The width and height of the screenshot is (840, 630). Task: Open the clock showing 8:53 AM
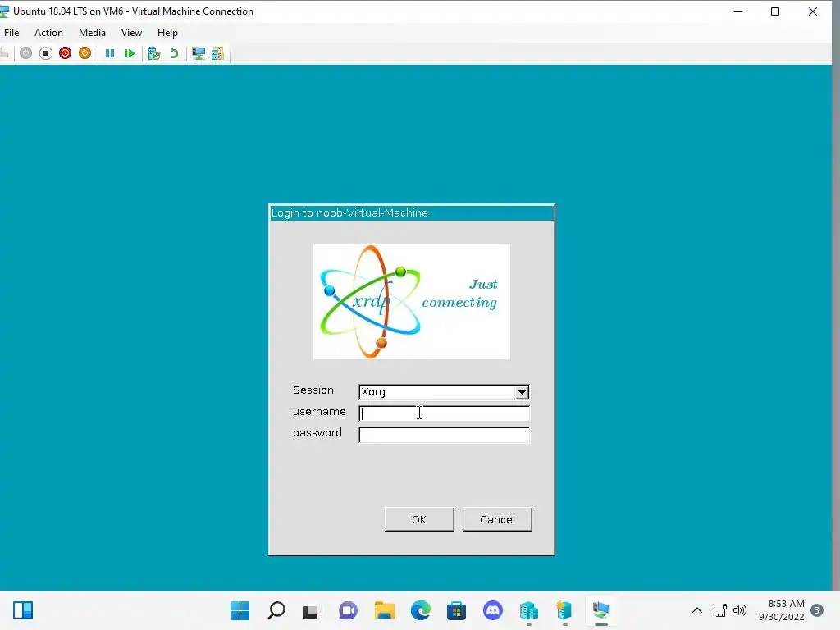pyautogui.click(x=782, y=610)
